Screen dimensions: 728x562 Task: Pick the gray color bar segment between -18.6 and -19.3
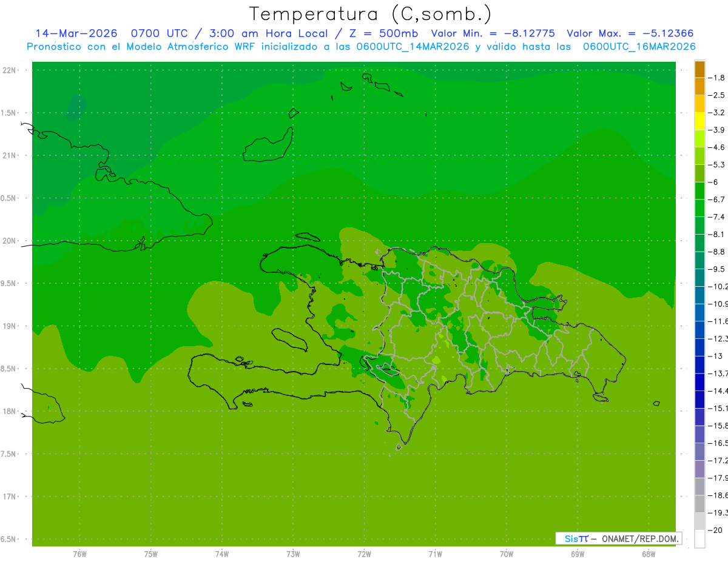click(x=699, y=504)
